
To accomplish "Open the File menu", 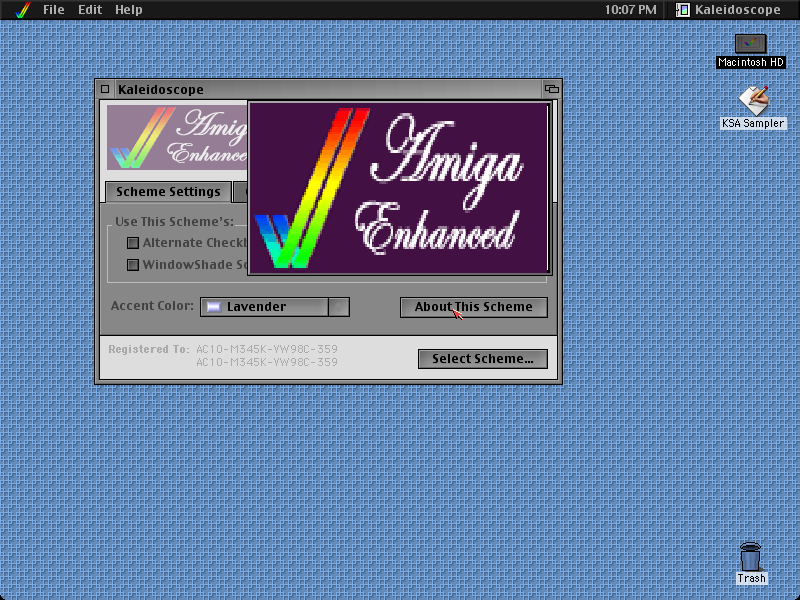I will (54, 10).
